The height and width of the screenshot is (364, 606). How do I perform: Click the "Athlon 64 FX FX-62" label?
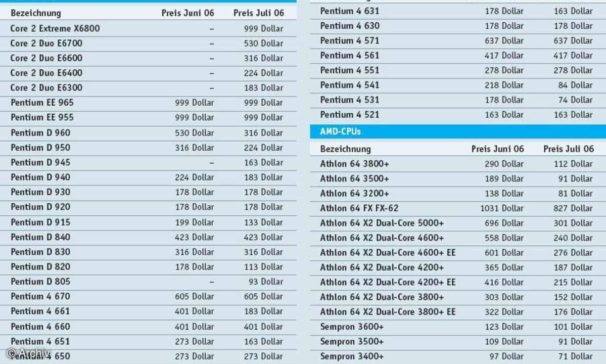(359, 208)
